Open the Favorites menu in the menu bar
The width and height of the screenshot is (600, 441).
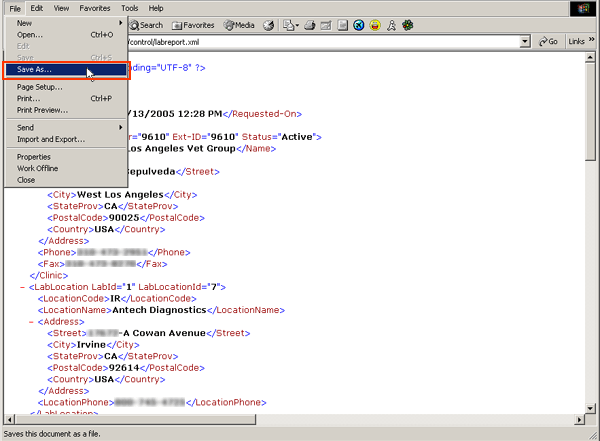click(95, 8)
